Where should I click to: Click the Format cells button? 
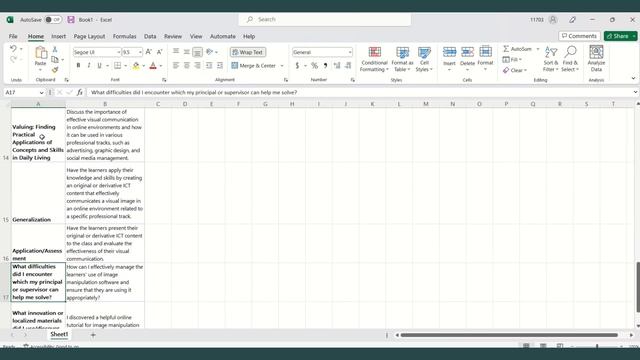tap(485, 58)
